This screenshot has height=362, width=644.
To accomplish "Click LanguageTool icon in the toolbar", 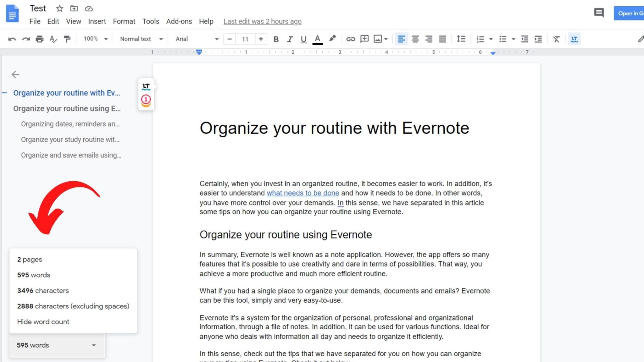I will pos(574,39).
